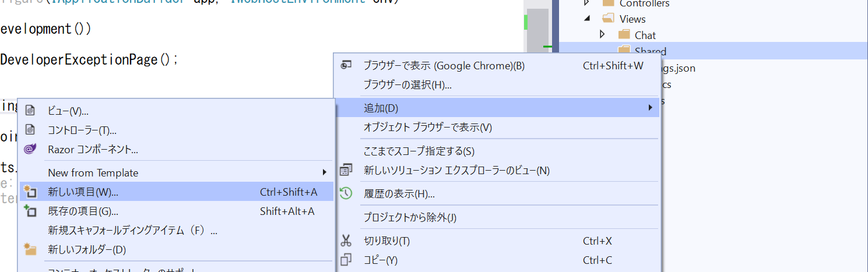Click the Shared folder icon
This screenshot has width=868, height=272.
pyautogui.click(x=624, y=50)
